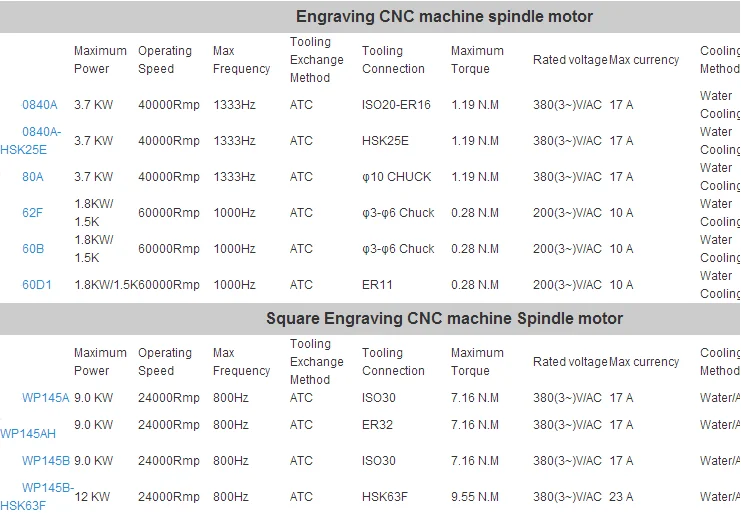Open the 60B model link
This screenshot has width=741, height=515.
tap(33, 249)
